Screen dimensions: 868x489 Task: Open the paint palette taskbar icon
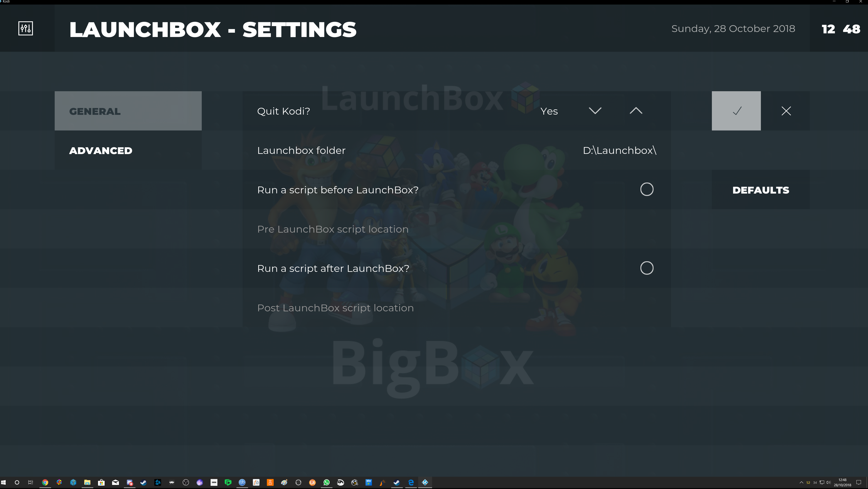(284, 482)
